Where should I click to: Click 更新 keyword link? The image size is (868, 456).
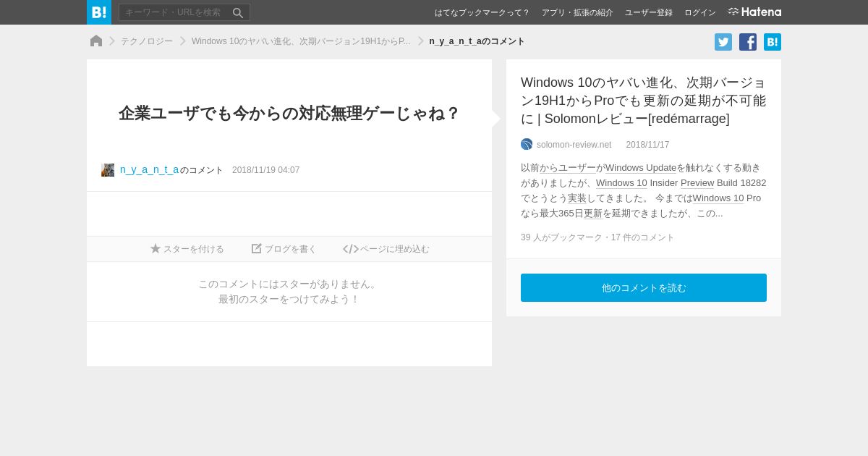(x=593, y=214)
